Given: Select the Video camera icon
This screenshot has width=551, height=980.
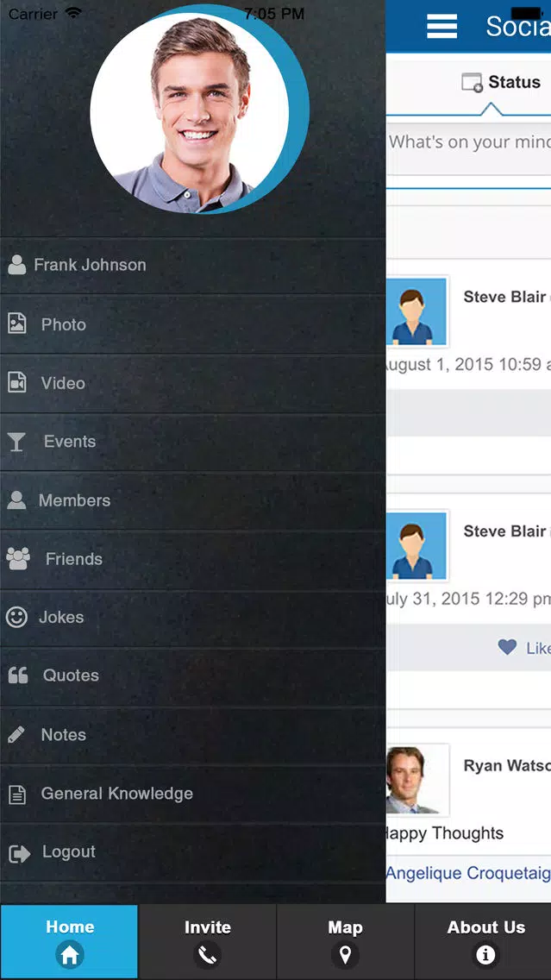Looking at the screenshot, I should pyautogui.click(x=17, y=382).
